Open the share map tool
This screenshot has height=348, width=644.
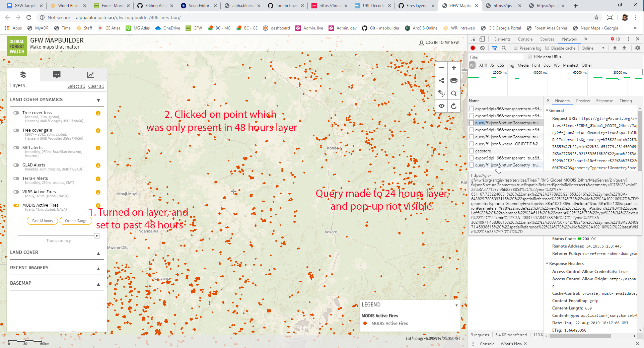[x=441, y=80]
